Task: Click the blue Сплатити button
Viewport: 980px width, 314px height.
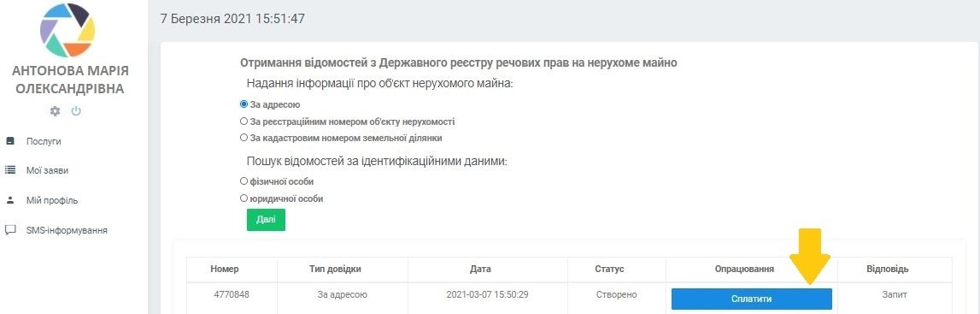Action: click(x=751, y=299)
